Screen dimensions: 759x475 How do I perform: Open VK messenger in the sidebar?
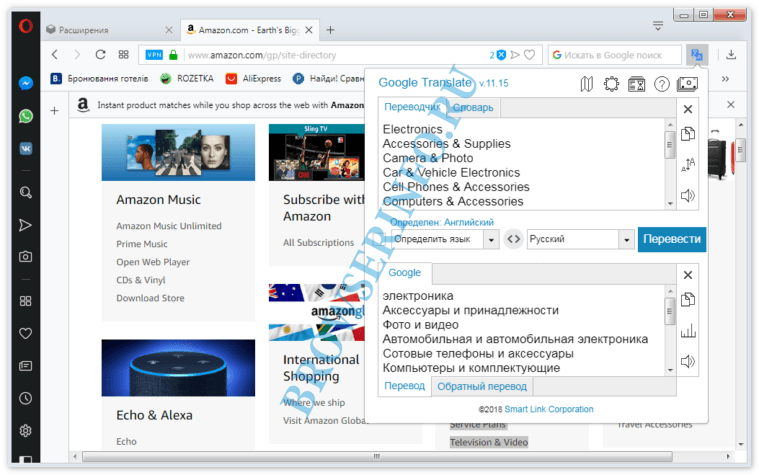click(x=26, y=149)
